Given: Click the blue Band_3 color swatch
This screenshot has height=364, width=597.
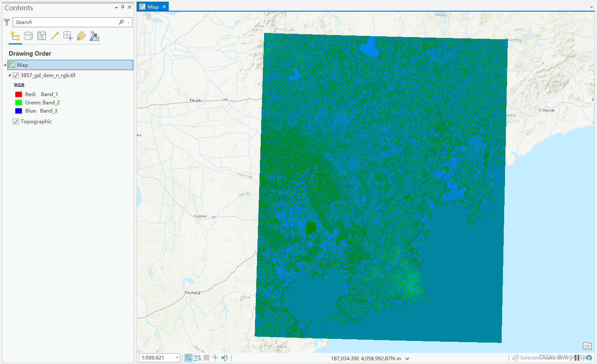Looking at the screenshot, I should (x=19, y=111).
